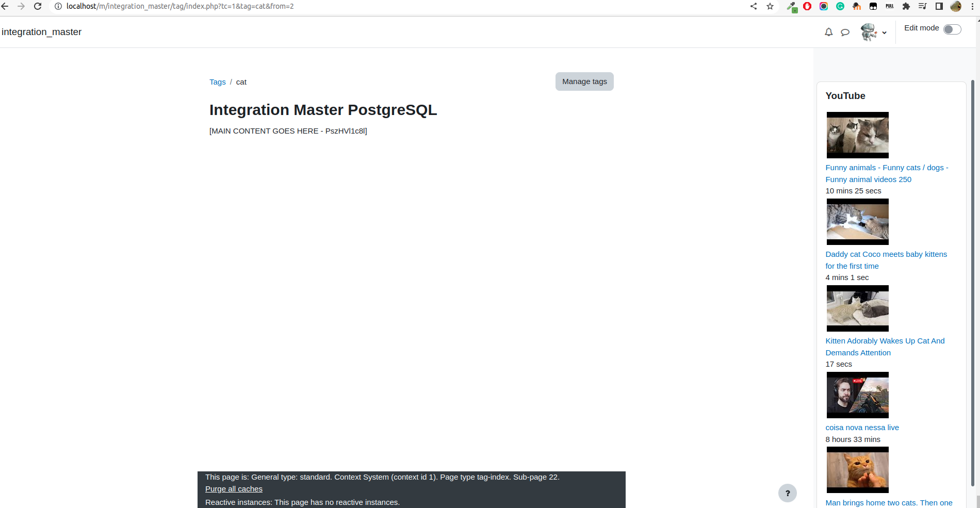
Task: Open Daddy cat Coco meets baby kittens link
Action: coord(886,260)
